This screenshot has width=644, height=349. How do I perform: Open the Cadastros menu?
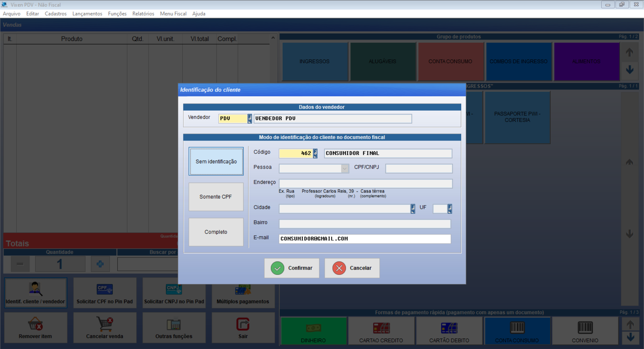click(x=56, y=14)
